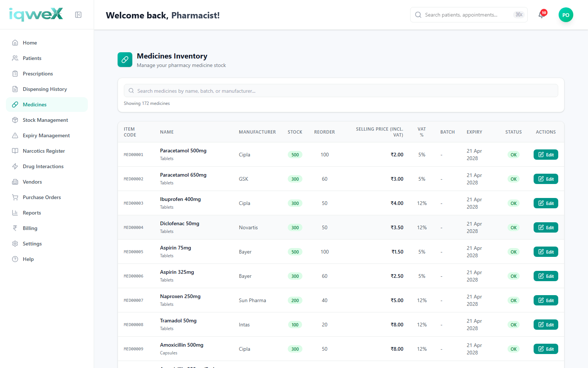Screen dimensions: 588x368
Task: Click the Prescriptions clipboard icon
Action: (x=15, y=74)
